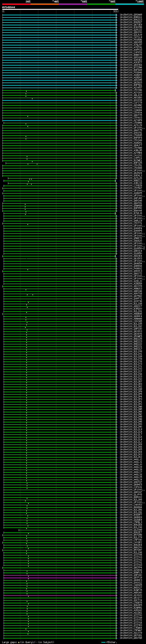Select hit label UniRef100_Q5RE72
Viewport: 146px width, 644px height.
131,238
